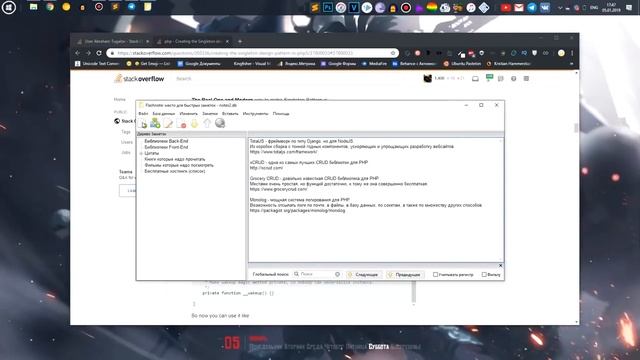This screenshot has height=360, width=640.
Task: Click the yellow down arrow toolbar icon
Action: [194, 123]
